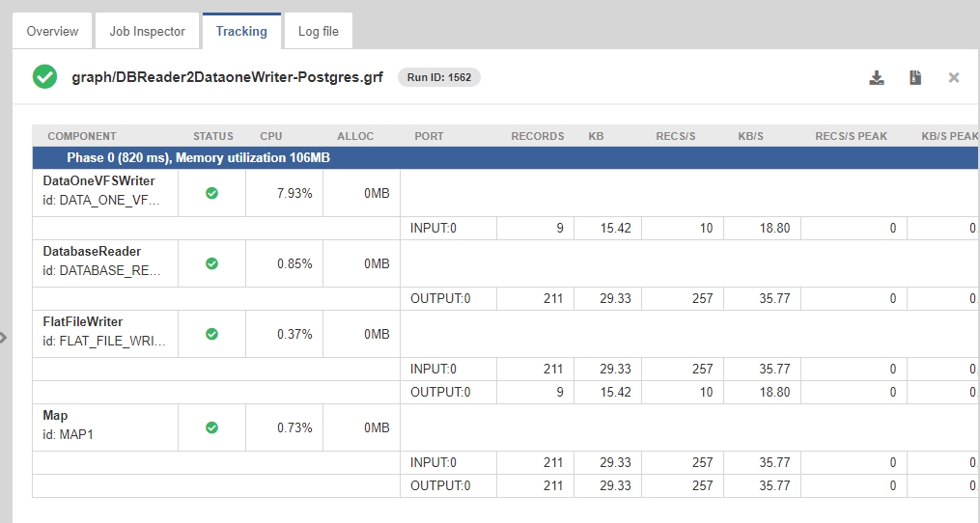Click the download tracking icon
This screenshot has height=523, width=980.
click(x=877, y=77)
